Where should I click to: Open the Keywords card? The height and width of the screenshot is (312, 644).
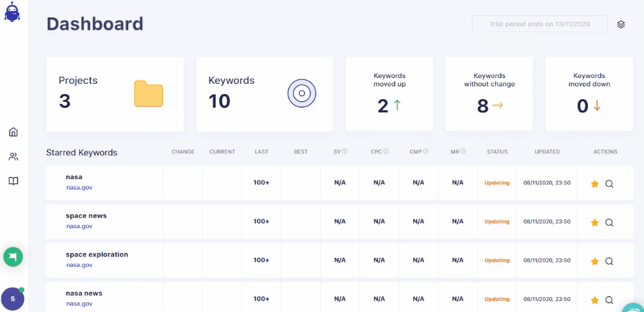coord(265,94)
